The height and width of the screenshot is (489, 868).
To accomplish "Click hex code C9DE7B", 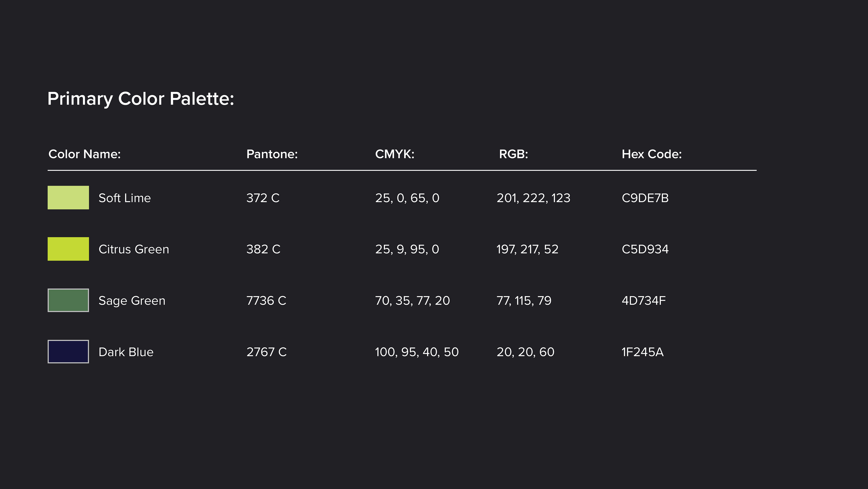I will (x=645, y=198).
